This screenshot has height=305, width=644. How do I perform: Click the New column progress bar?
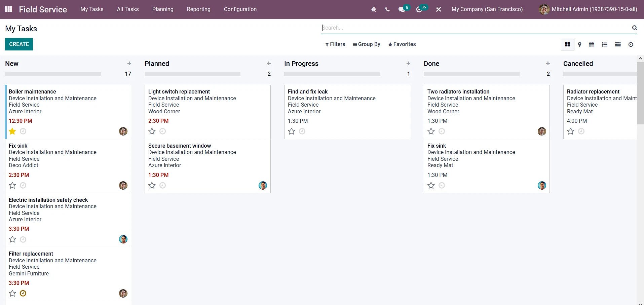pyautogui.click(x=53, y=74)
